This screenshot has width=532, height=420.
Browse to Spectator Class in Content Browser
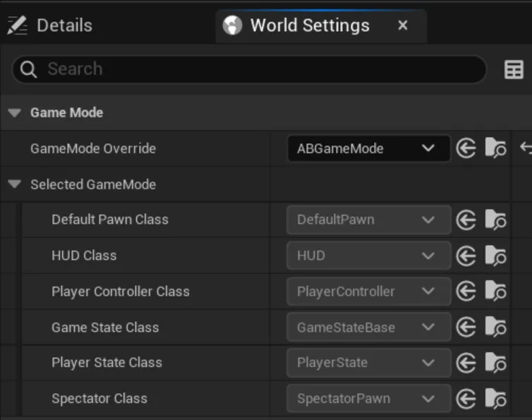click(496, 399)
